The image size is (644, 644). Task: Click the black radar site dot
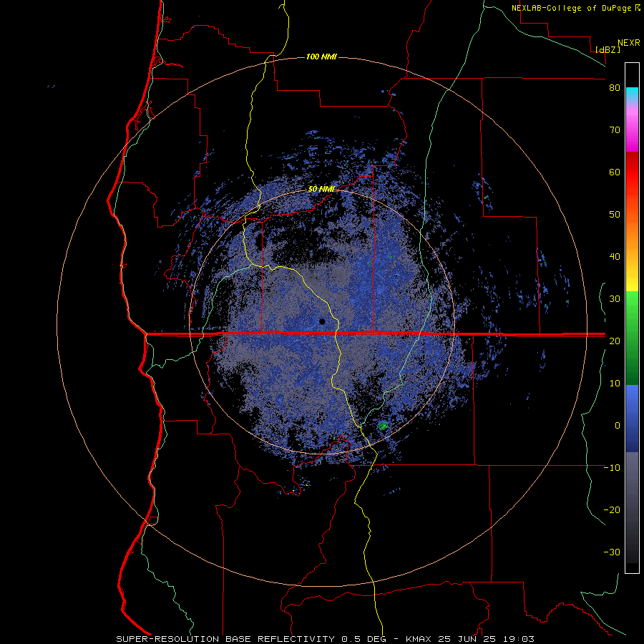coord(322,321)
